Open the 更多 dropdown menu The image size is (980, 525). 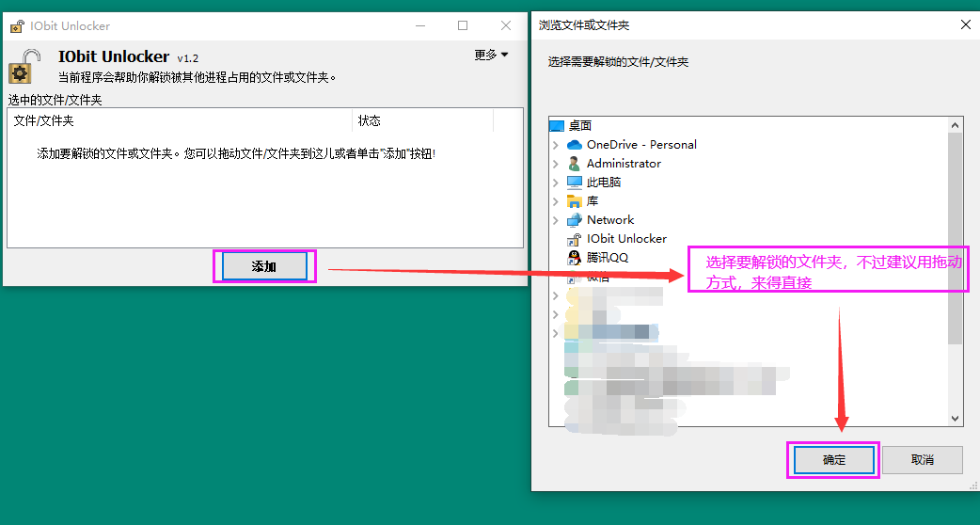[x=491, y=56]
